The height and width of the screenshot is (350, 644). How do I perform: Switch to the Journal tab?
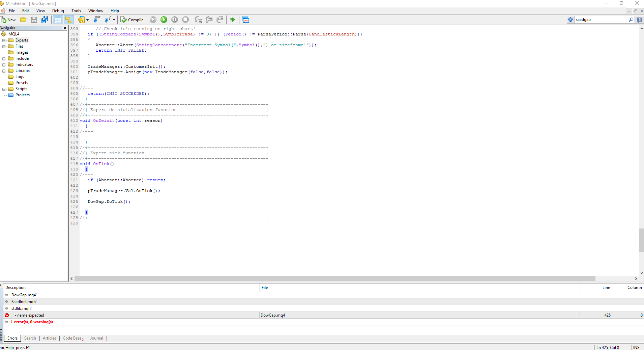click(x=97, y=338)
